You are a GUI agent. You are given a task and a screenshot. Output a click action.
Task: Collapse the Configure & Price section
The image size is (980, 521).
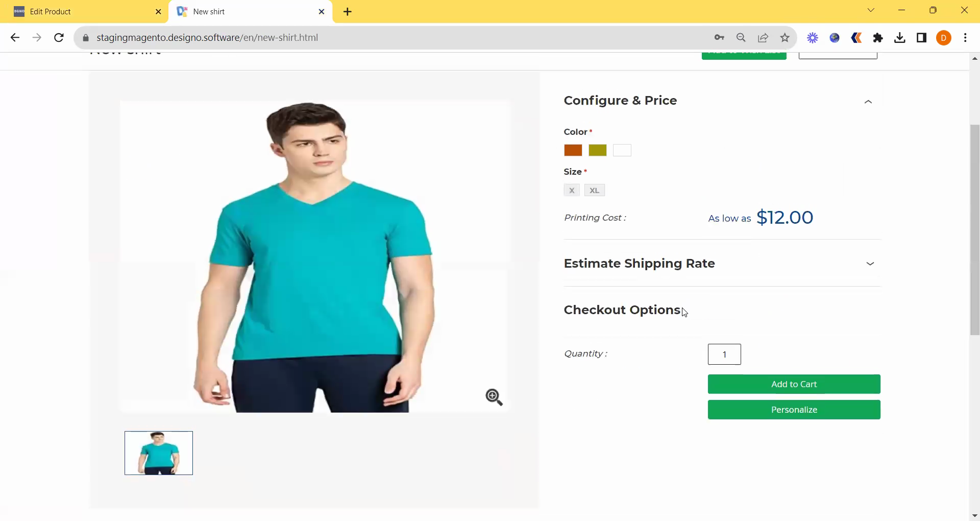pyautogui.click(x=868, y=102)
